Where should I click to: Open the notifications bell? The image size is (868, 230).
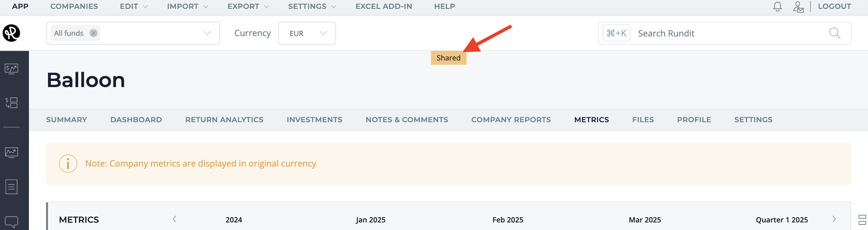(x=777, y=7)
